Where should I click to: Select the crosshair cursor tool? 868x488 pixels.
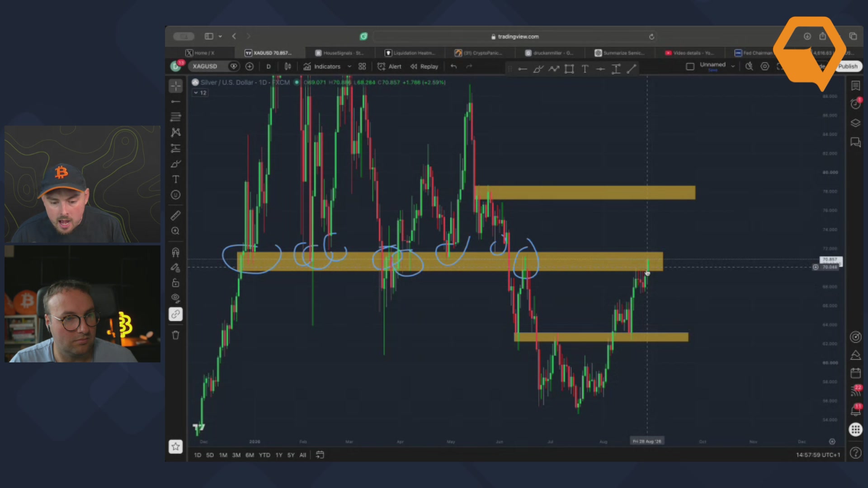(x=176, y=86)
